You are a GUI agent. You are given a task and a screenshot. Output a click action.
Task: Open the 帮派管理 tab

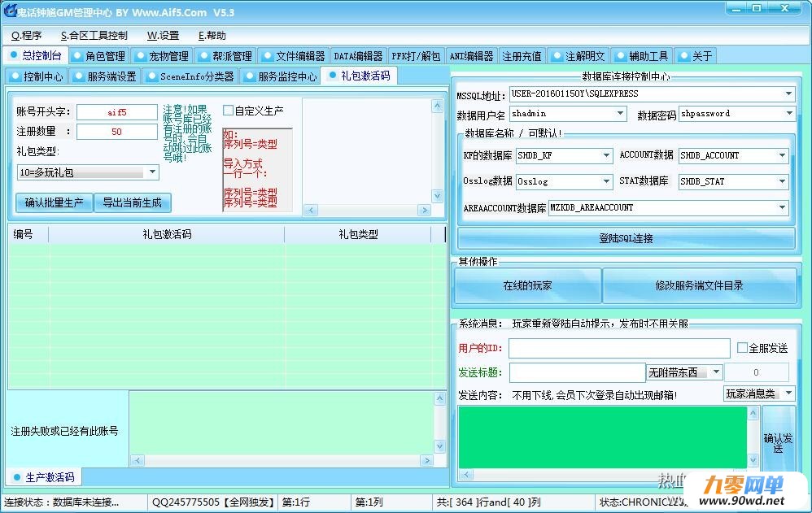point(226,56)
